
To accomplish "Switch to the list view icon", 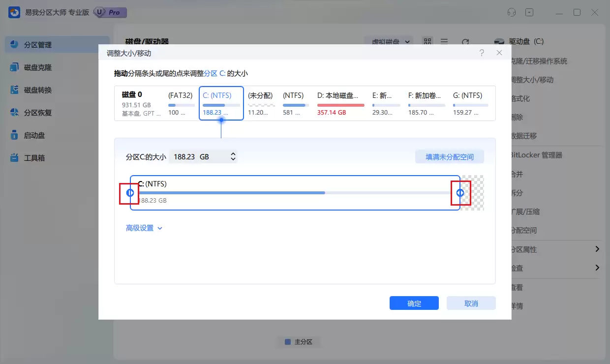I will [444, 42].
